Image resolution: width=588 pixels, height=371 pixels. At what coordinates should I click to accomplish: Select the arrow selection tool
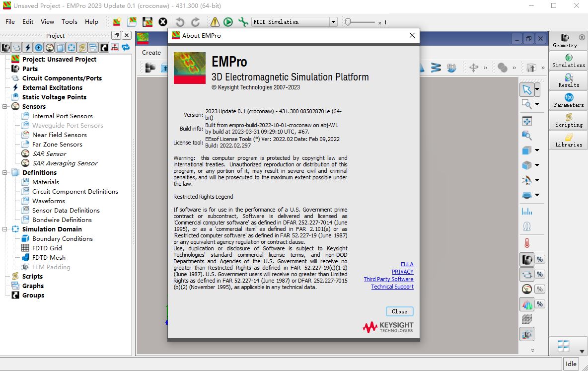pos(527,89)
